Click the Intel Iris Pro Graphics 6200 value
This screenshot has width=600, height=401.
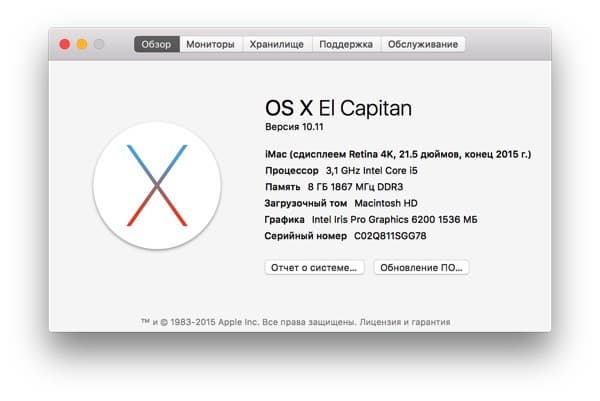(395, 220)
